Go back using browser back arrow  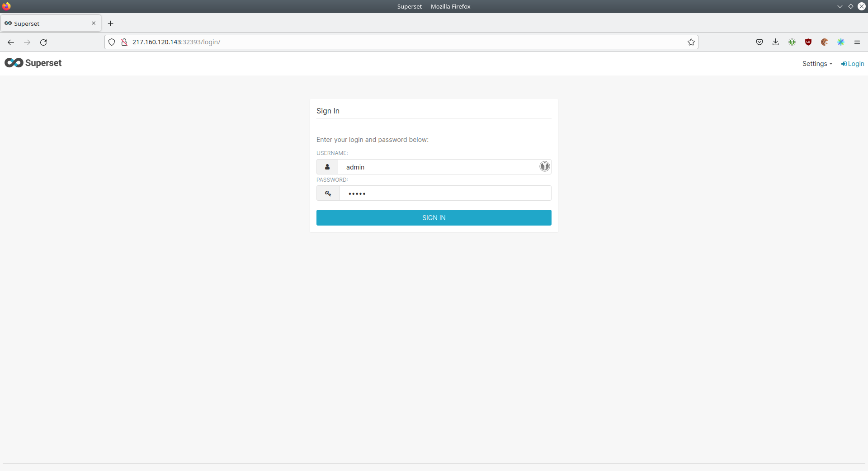coord(11,42)
